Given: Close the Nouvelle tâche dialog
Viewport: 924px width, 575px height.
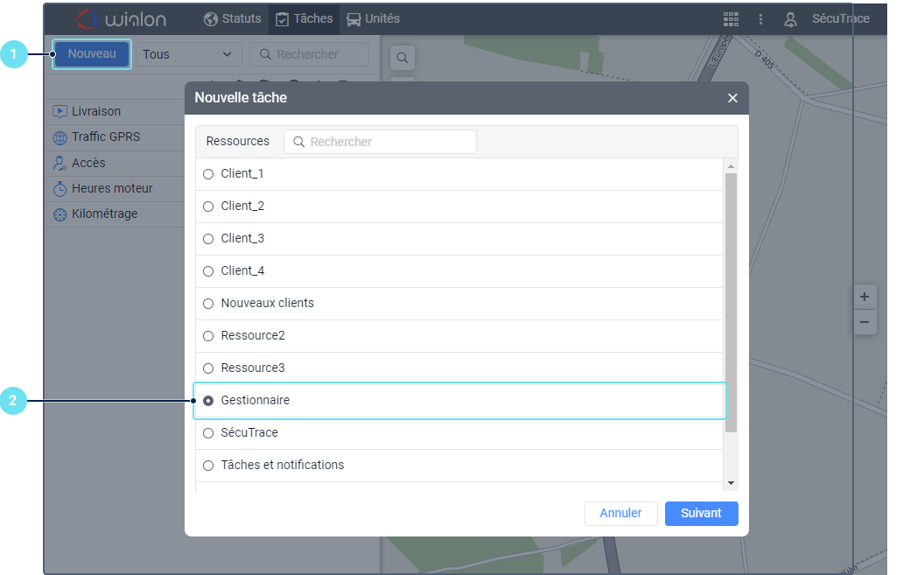Looking at the screenshot, I should pyautogui.click(x=732, y=98).
